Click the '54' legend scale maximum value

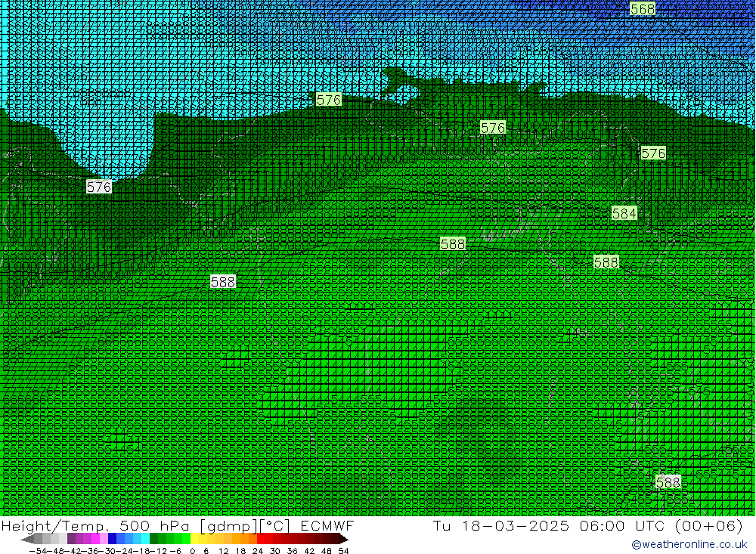coord(343,551)
